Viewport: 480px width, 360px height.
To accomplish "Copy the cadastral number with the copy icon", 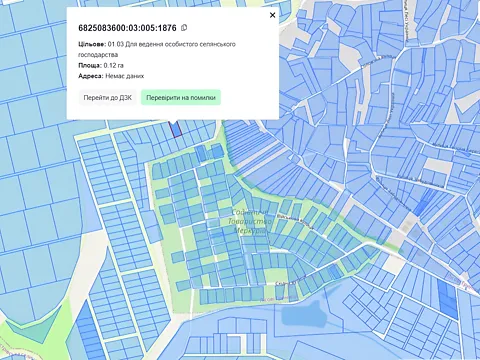I will (x=184, y=28).
